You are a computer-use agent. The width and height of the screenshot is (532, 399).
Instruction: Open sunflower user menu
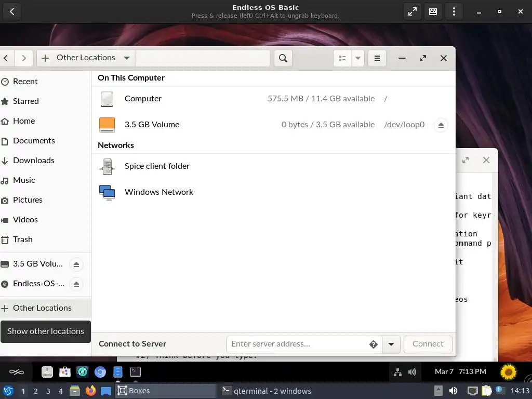point(508,372)
